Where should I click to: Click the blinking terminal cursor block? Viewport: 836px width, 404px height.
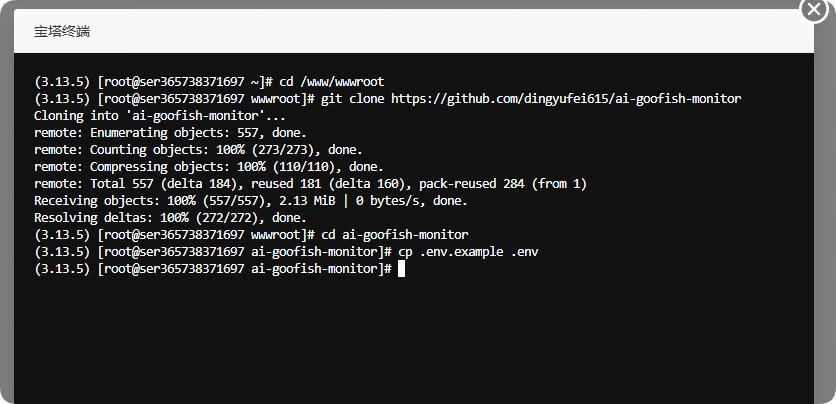[x=401, y=269]
